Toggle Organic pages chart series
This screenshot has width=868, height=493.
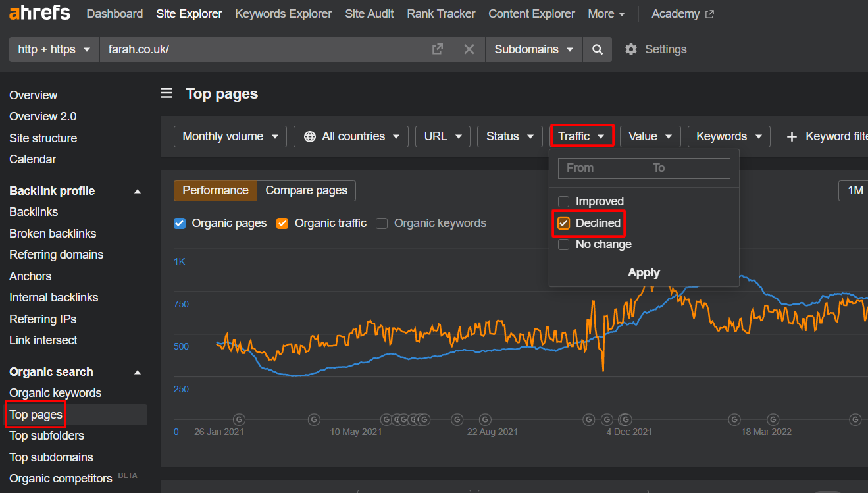pyautogui.click(x=180, y=223)
